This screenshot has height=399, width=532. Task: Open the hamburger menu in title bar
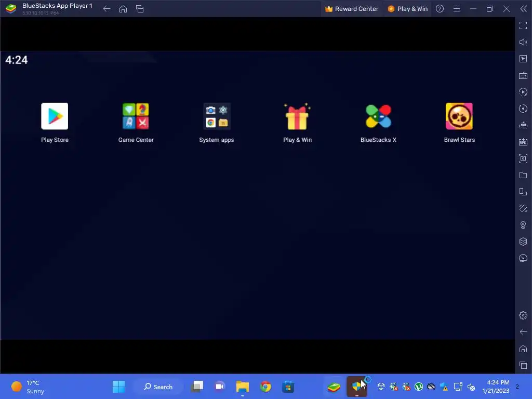coord(457,9)
